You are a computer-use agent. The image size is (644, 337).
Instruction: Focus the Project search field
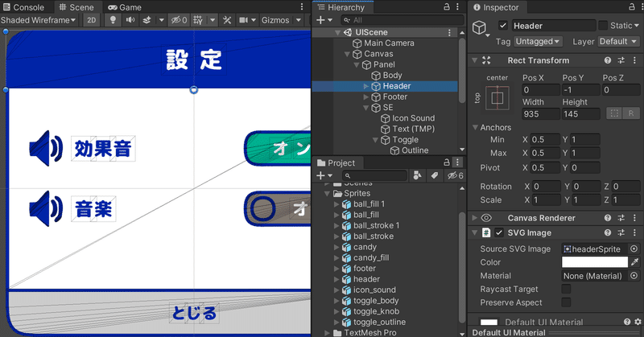click(374, 175)
